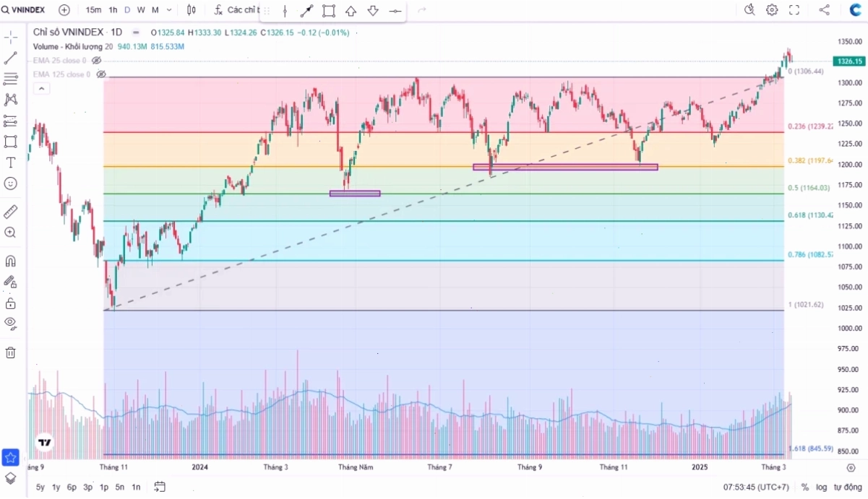Screen dimensions: 868x499
Task: Click the current price label 1326.15
Action: 849,61
